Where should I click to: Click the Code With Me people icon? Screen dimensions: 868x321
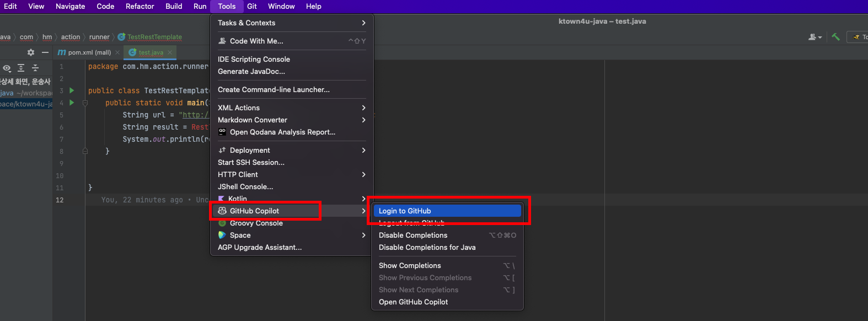pos(222,41)
